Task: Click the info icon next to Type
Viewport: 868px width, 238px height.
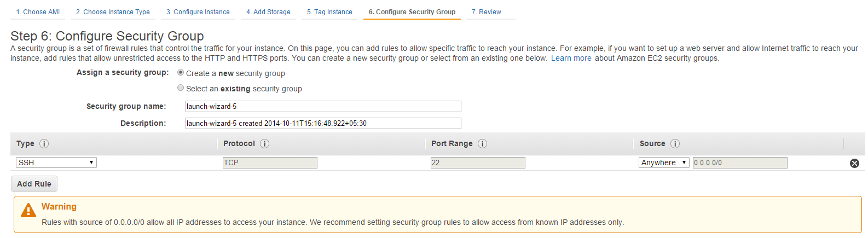Action: pyautogui.click(x=44, y=144)
